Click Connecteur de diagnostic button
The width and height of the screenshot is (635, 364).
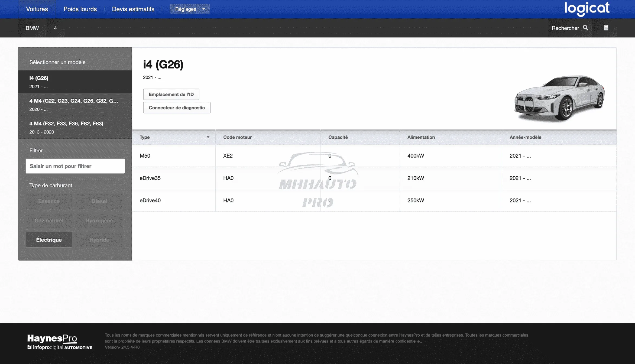coord(177,108)
